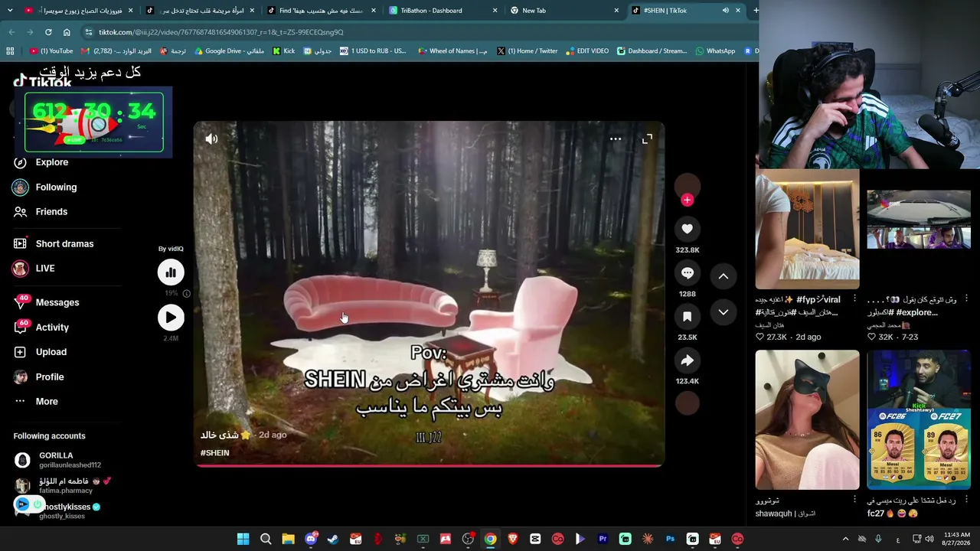Mute the #SHEIN TikTok tab audio icon
Viewport: 980px width, 551px height.
coord(725,11)
